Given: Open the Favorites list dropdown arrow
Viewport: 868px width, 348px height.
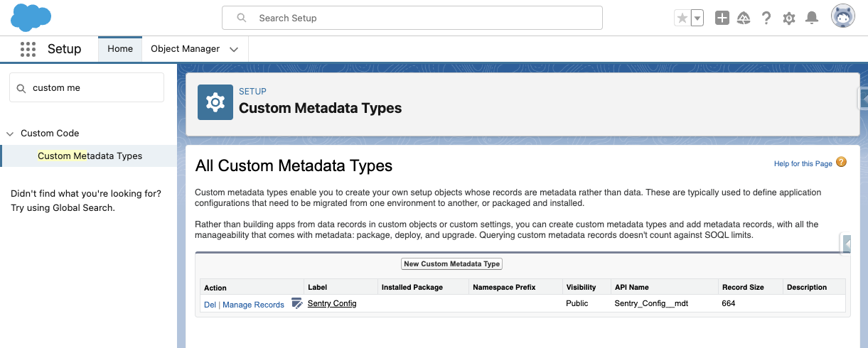Looking at the screenshot, I should click(697, 18).
